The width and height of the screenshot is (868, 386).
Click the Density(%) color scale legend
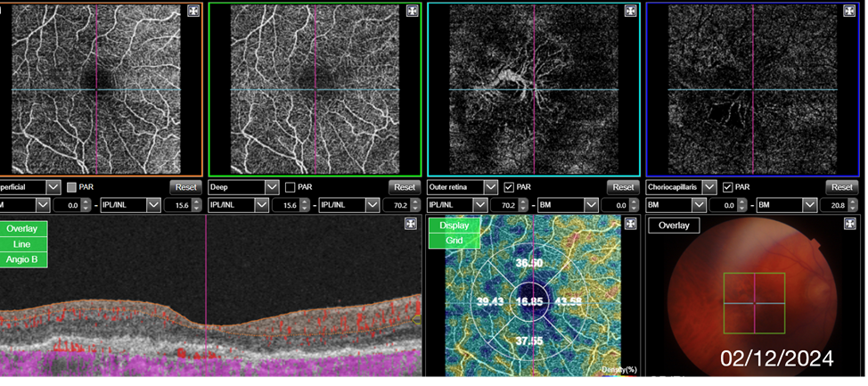click(x=618, y=370)
